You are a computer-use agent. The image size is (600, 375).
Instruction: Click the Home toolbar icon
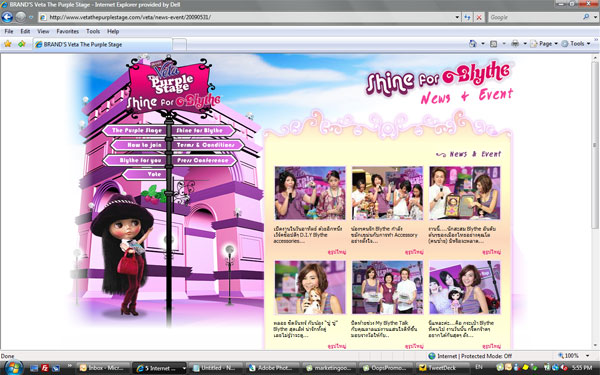(x=473, y=44)
